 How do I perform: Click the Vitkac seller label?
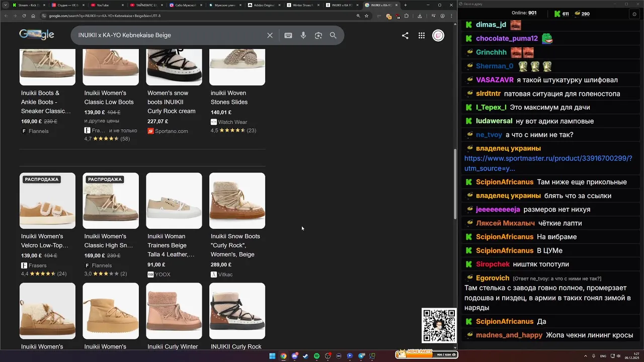(225, 275)
